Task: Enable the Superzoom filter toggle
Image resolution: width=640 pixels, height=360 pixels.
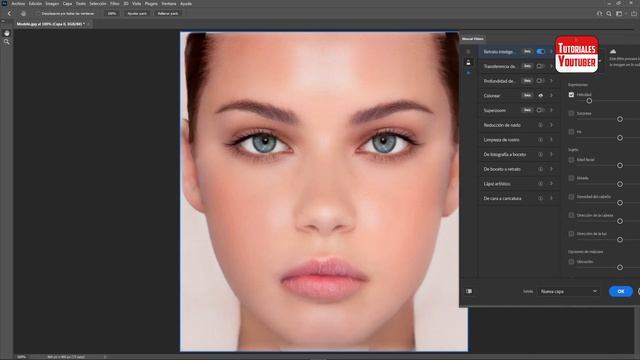Action: pos(540,110)
